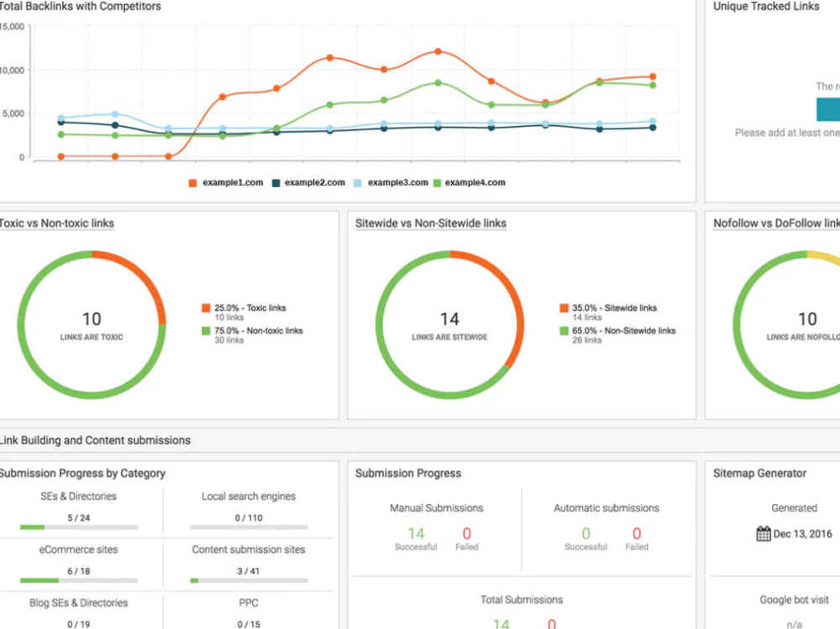The image size is (840, 629).
Task: Select the SEs & Directories category label
Action: click(78, 496)
